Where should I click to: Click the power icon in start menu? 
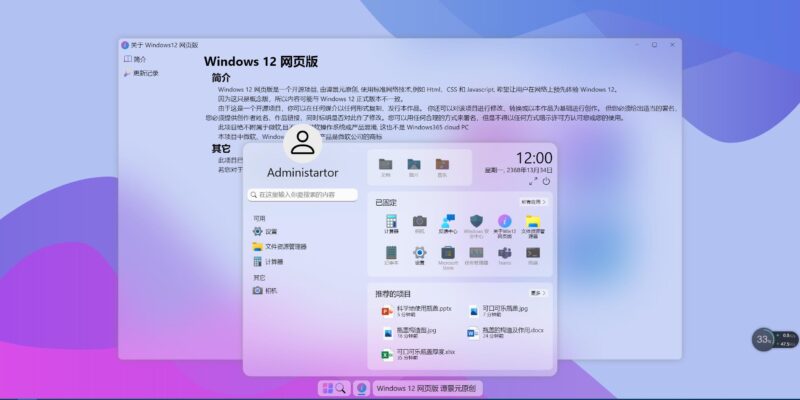coord(546,181)
